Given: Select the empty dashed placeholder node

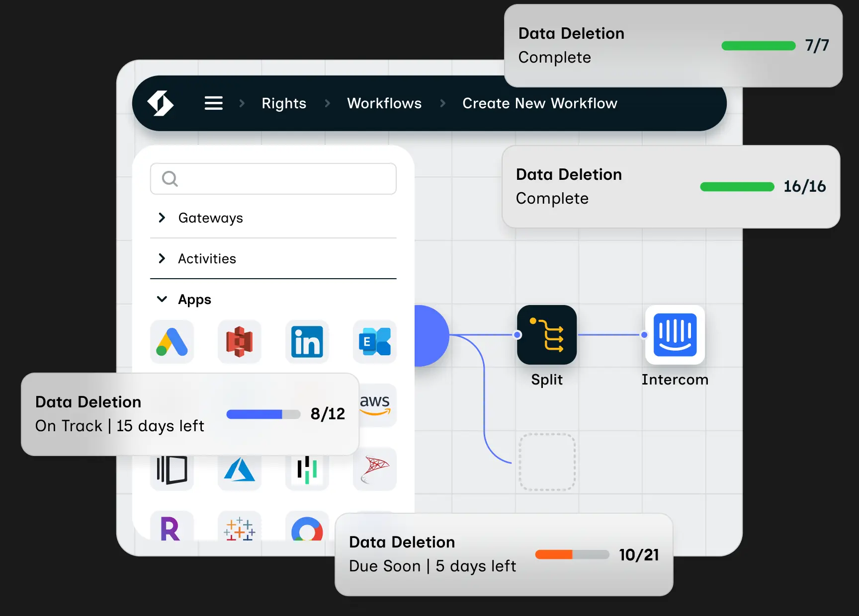Looking at the screenshot, I should [546, 462].
